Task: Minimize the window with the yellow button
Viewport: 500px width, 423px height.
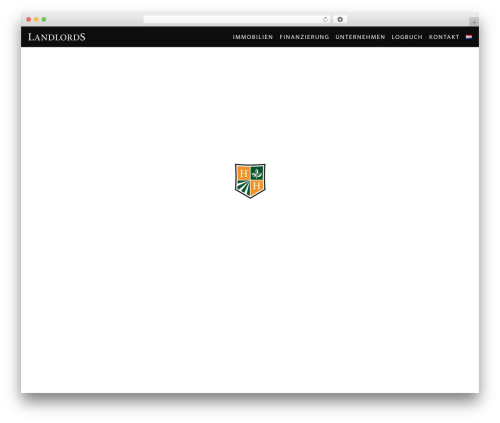Action: pyautogui.click(x=36, y=19)
